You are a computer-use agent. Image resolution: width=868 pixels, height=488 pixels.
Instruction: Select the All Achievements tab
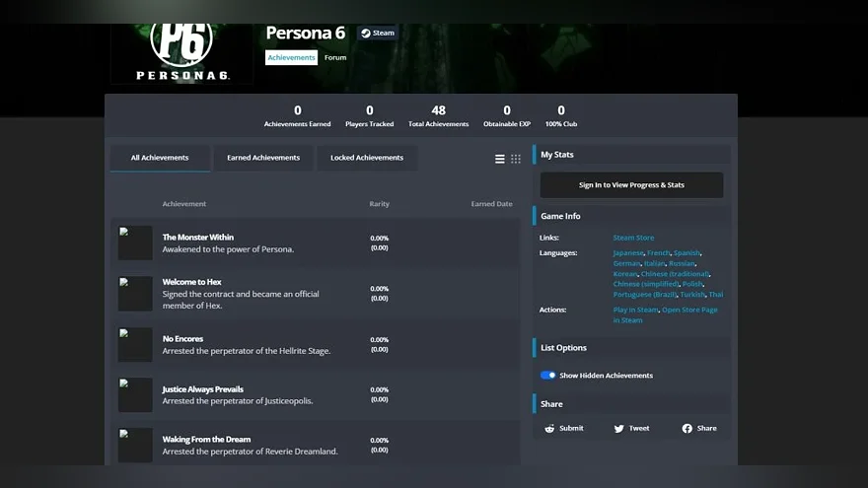click(160, 158)
